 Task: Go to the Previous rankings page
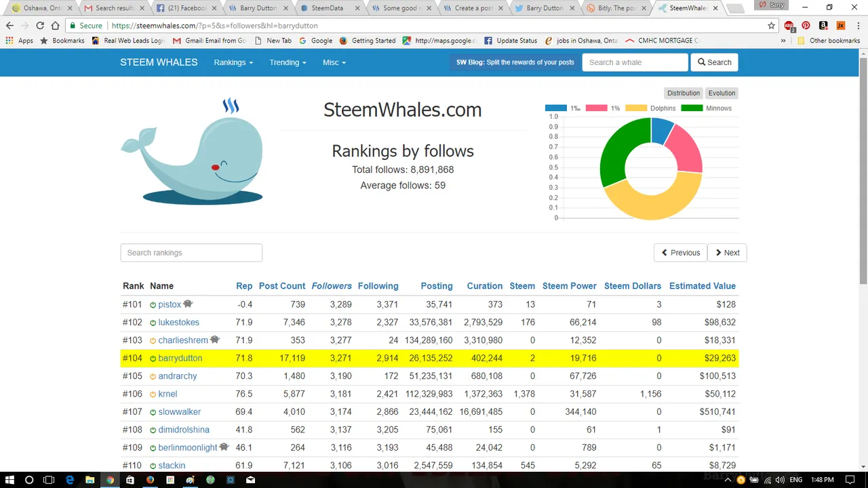[x=681, y=253]
